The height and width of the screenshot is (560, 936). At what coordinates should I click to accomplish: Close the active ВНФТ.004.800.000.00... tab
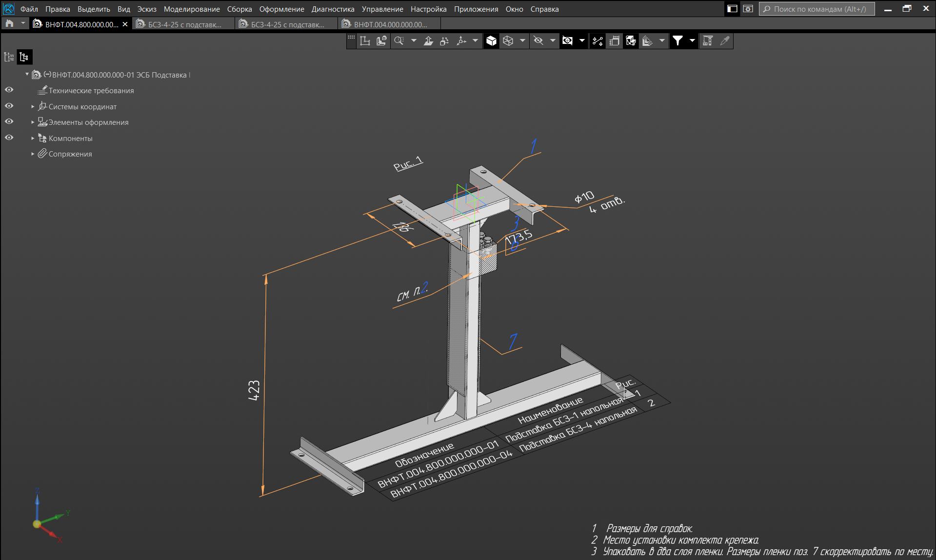125,24
